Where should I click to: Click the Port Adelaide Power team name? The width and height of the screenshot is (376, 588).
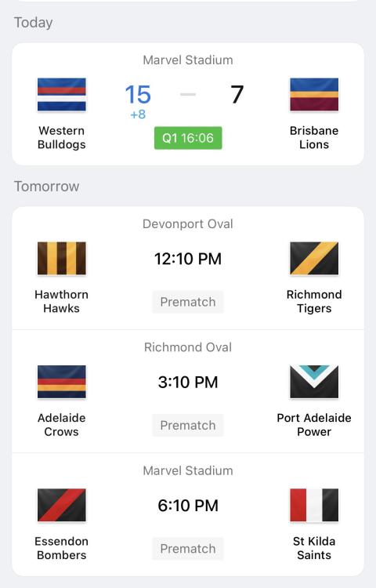point(314,425)
